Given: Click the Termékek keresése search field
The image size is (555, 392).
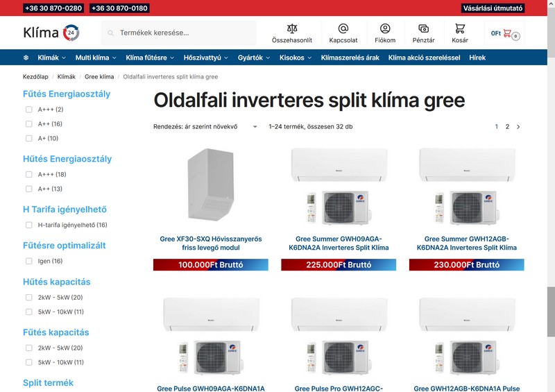Looking at the screenshot, I should point(184,33).
